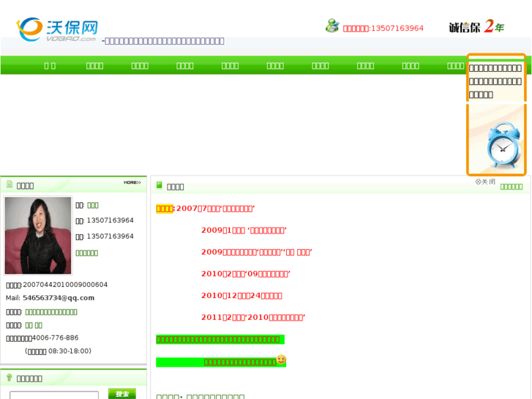
Task: Click the green square icon in main panel header
Action: click(159, 185)
